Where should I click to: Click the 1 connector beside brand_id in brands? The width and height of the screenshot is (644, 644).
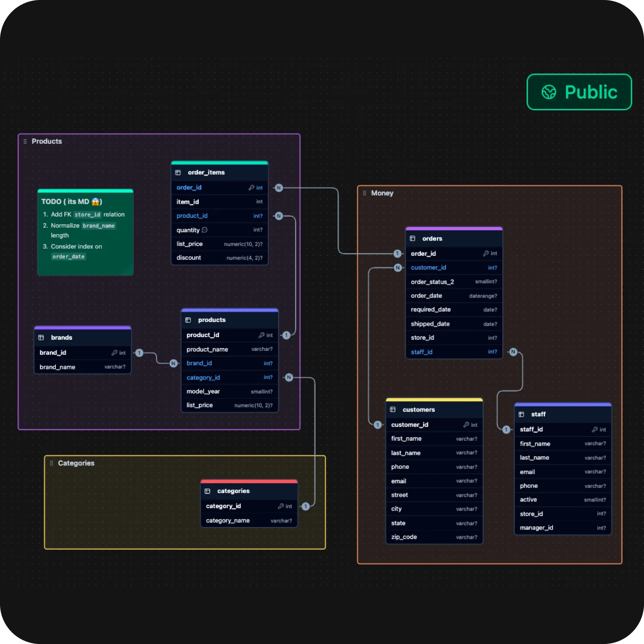tap(139, 353)
